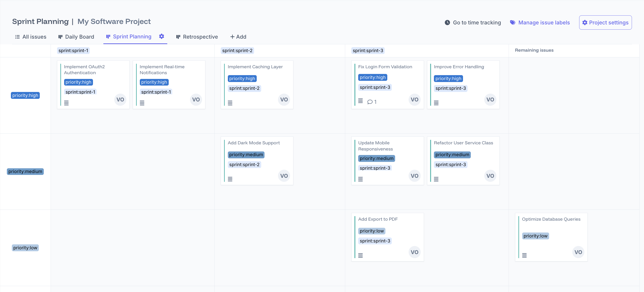Open the Retrospective board tab
This screenshot has height=292, width=644.
(197, 37)
